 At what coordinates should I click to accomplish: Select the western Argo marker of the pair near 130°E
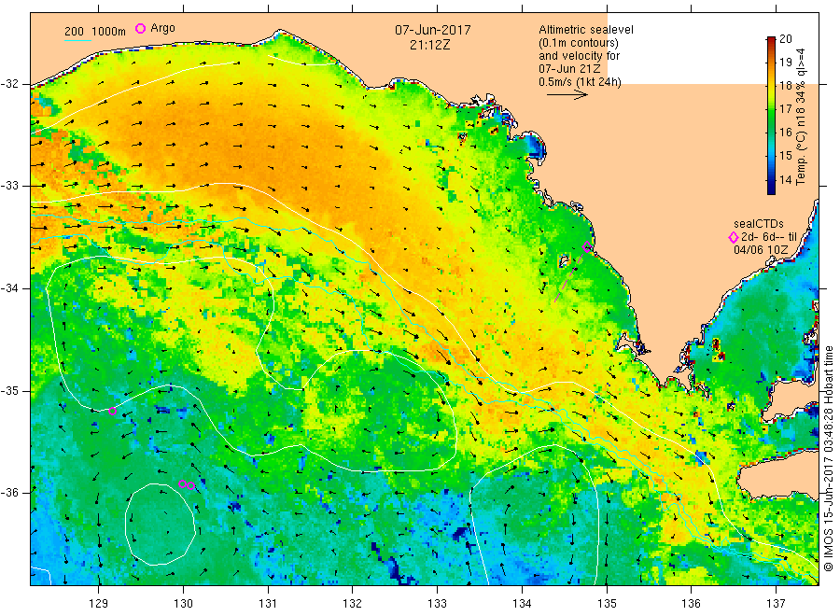pyautogui.click(x=182, y=483)
